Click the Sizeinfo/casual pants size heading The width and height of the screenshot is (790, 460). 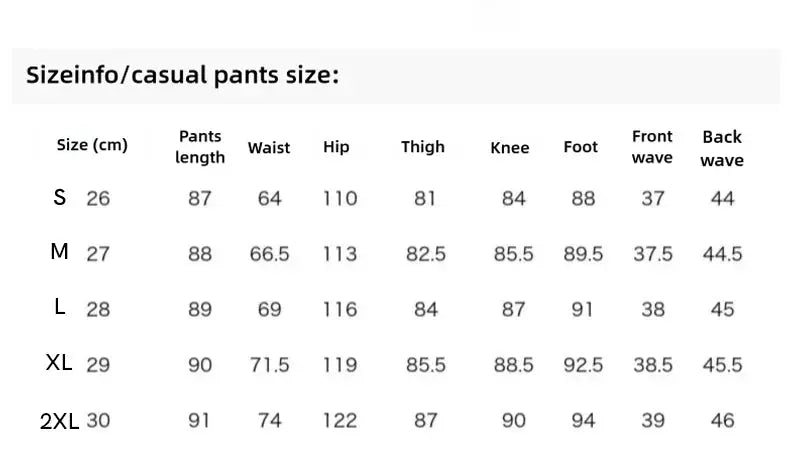click(x=182, y=75)
